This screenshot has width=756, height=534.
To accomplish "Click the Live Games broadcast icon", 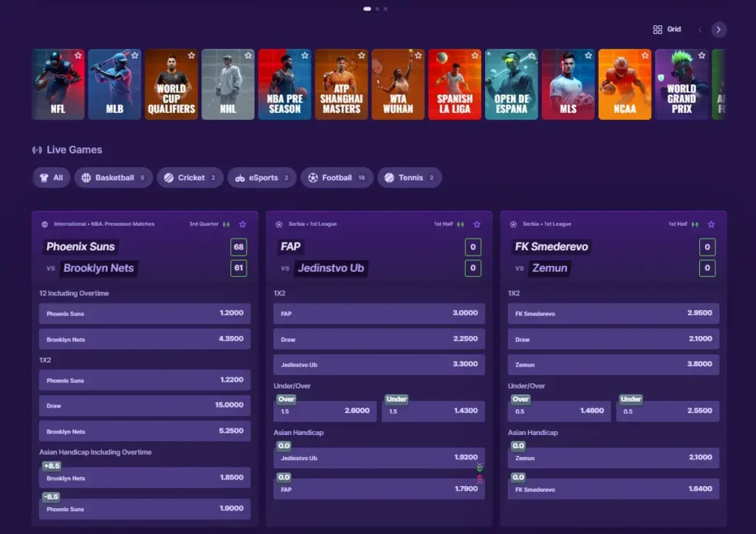I will [x=37, y=150].
